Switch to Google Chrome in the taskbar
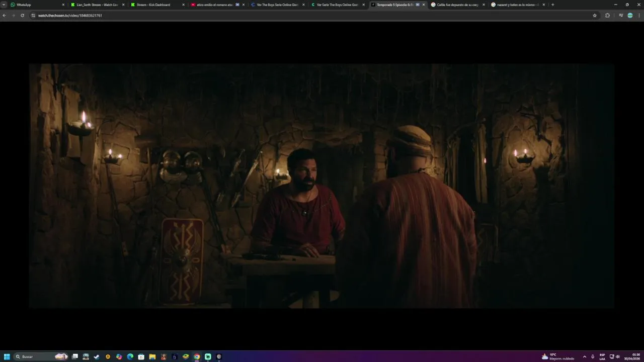This screenshot has height=362, width=644. [197, 356]
